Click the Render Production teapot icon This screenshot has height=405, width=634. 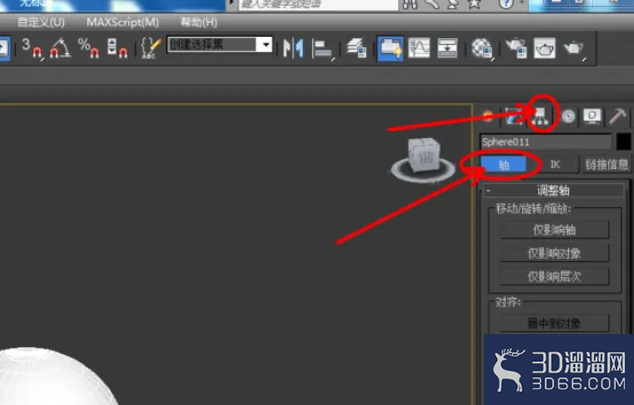574,49
